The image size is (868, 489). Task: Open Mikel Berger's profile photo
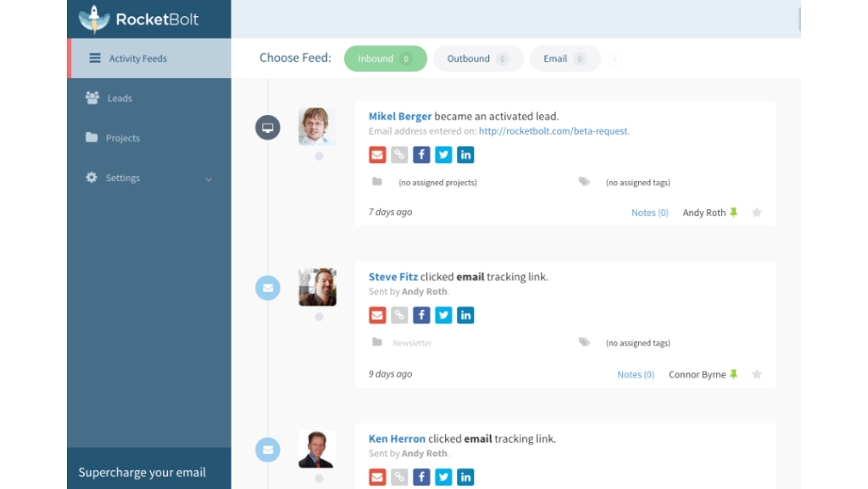pos(317,126)
